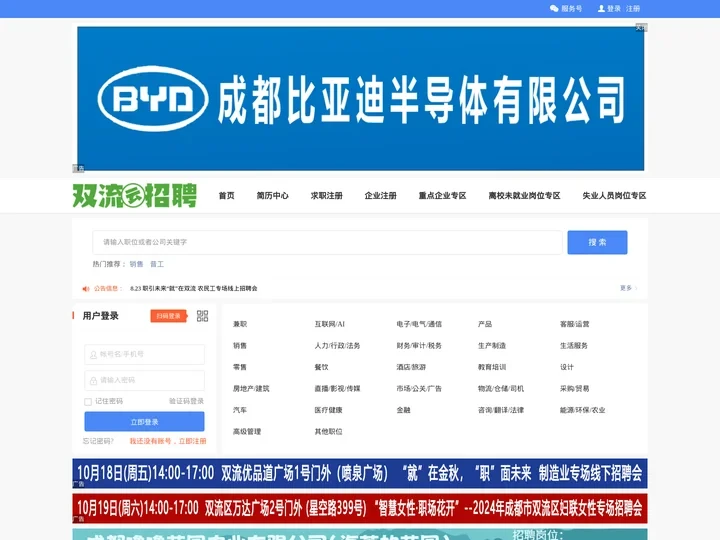Open the QR code login icon
The height and width of the screenshot is (540, 720).
click(x=202, y=316)
